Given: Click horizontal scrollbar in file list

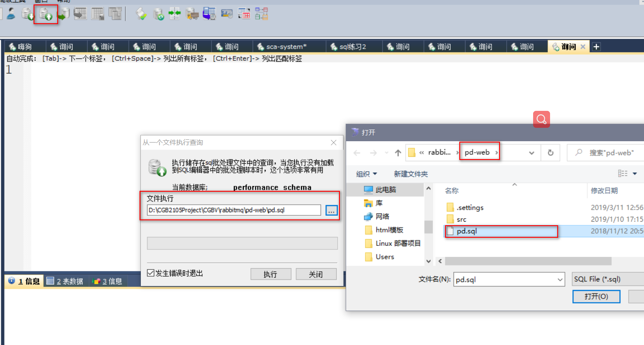Looking at the screenshot, I should (528, 261).
